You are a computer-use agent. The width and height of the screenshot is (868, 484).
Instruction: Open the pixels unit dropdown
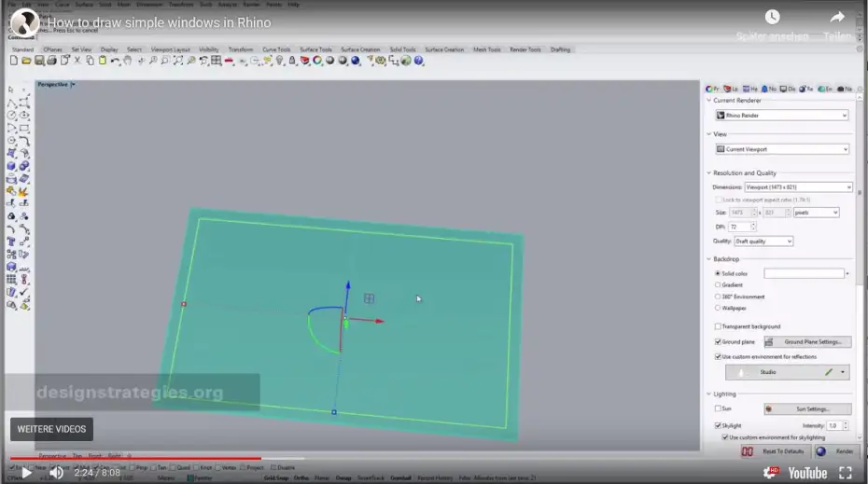click(817, 213)
